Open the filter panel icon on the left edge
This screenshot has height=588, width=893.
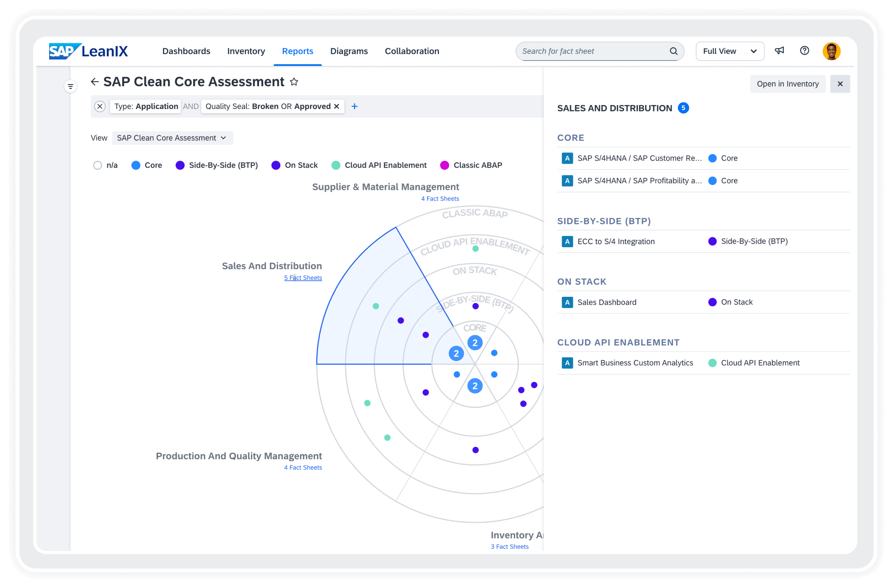[x=71, y=86]
